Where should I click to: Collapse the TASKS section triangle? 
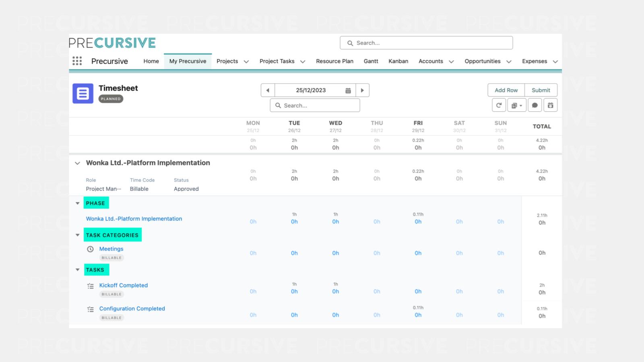click(x=78, y=269)
